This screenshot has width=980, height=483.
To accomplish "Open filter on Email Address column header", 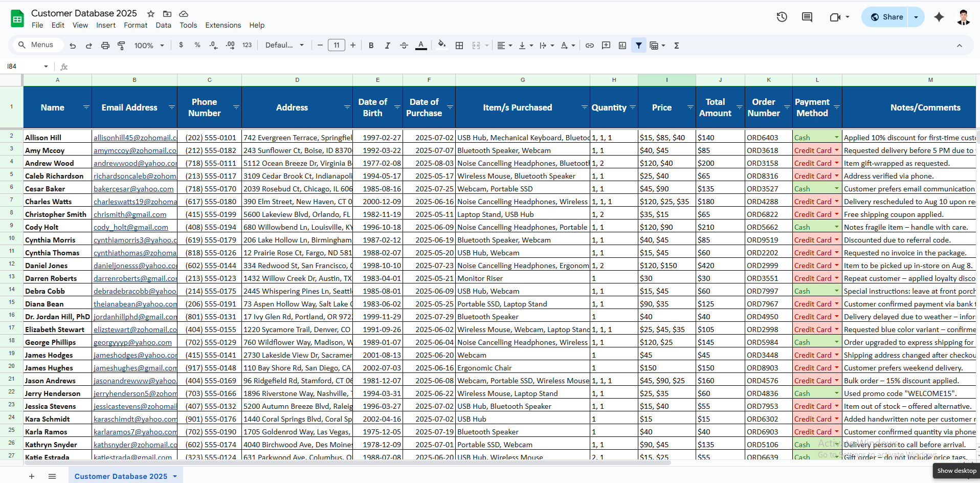I will (x=171, y=107).
